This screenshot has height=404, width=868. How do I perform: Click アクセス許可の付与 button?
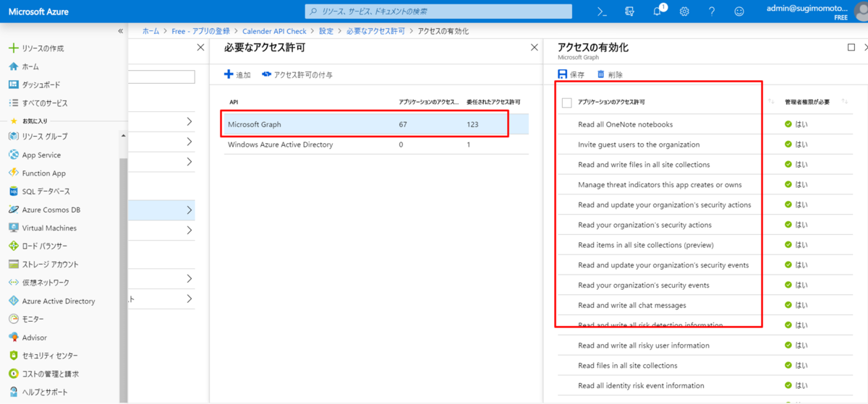click(297, 74)
